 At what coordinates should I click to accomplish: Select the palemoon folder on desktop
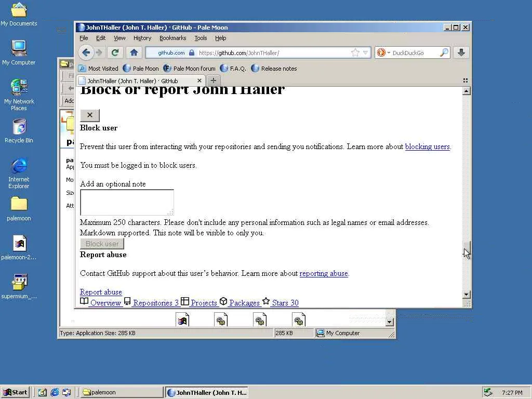19,209
